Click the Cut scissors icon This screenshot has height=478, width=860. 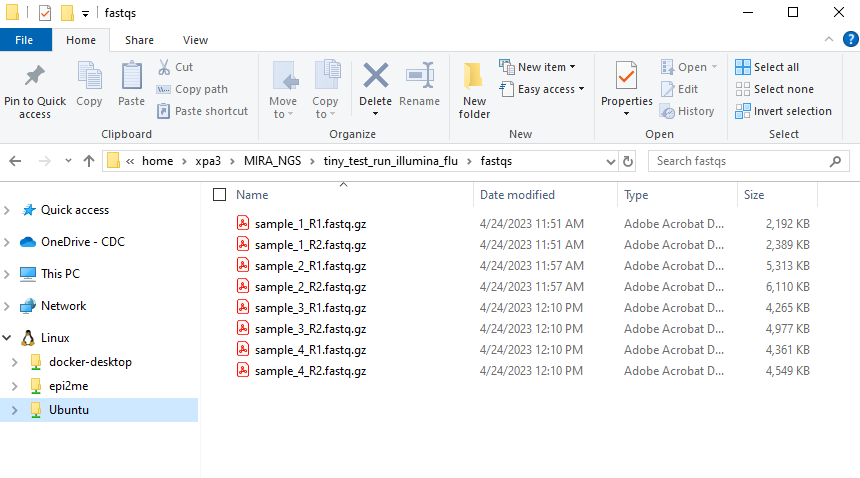click(x=164, y=67)
